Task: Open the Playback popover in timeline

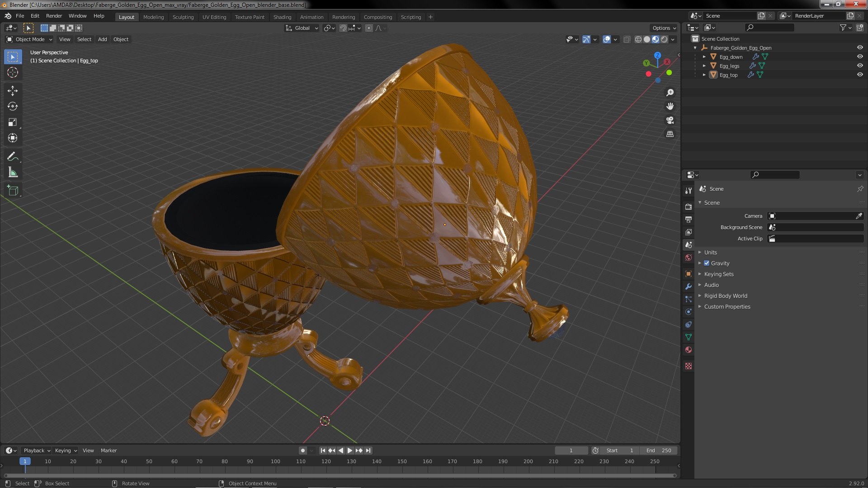Action: point(36,450)
